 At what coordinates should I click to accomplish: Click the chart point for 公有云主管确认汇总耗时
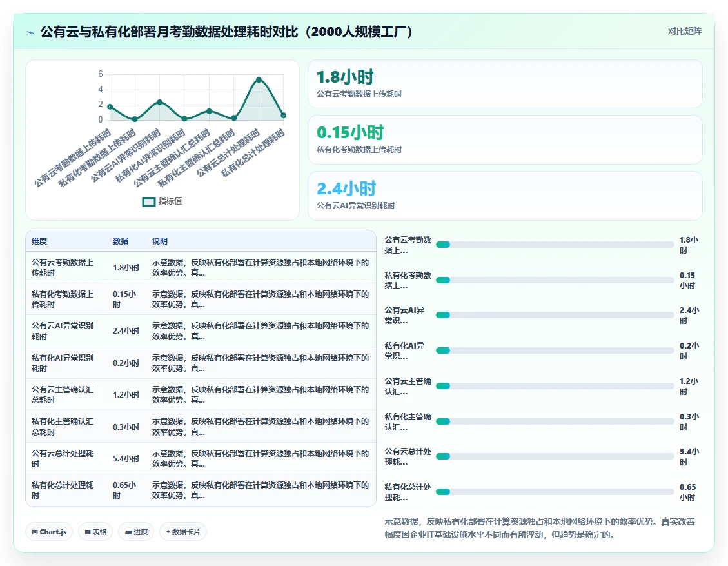pyautogui.click(x=210, y=111)
